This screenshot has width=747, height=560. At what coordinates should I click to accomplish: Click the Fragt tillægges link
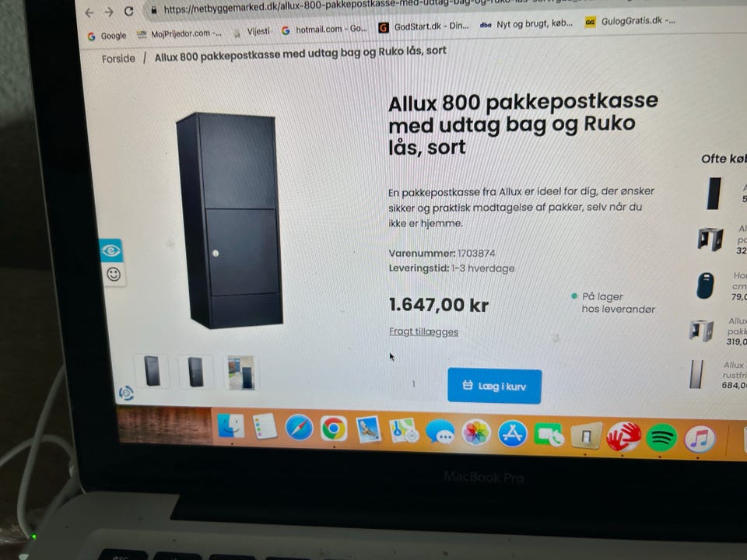pos(423,331)
